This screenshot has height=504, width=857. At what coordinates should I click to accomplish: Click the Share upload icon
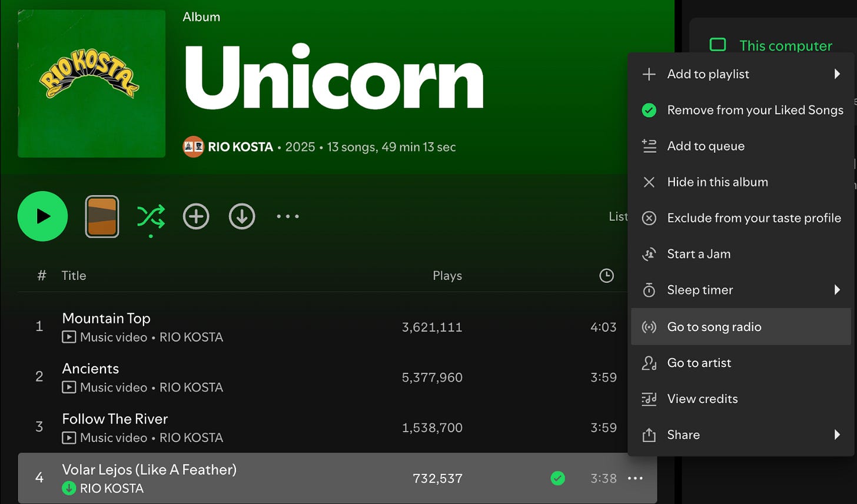[649, 435]
